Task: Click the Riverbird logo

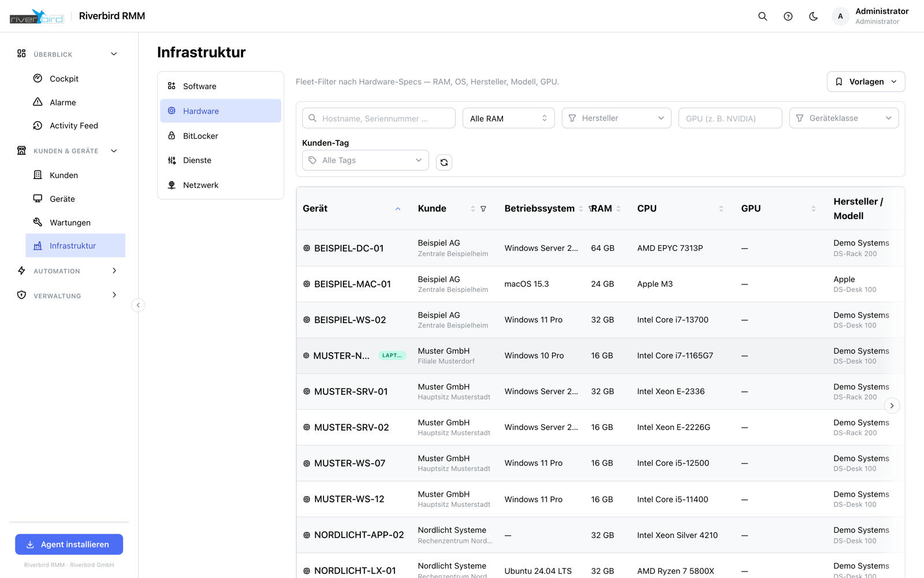Action: (36, 16)
